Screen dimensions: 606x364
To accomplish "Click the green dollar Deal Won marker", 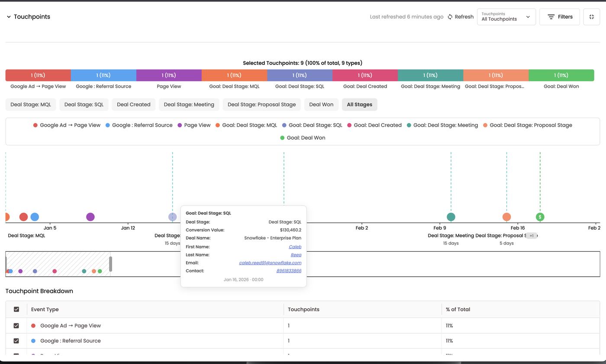I will click(x=540, y=217).
